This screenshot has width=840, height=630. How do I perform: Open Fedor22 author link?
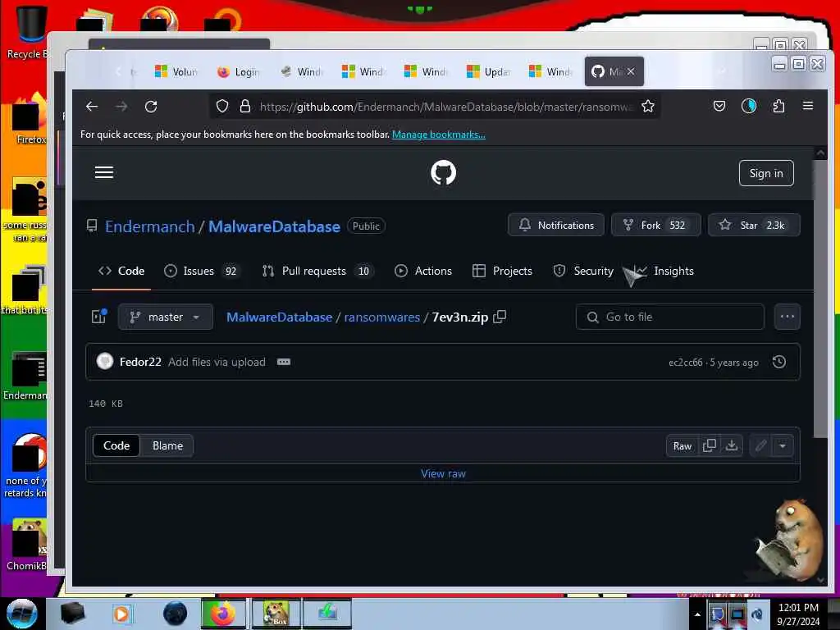pos(140,362)
